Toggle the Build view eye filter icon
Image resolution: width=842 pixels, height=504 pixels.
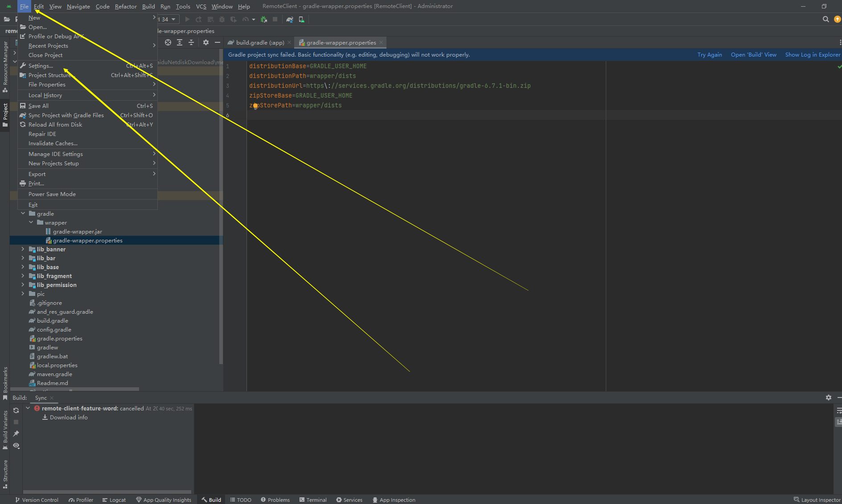16,446
